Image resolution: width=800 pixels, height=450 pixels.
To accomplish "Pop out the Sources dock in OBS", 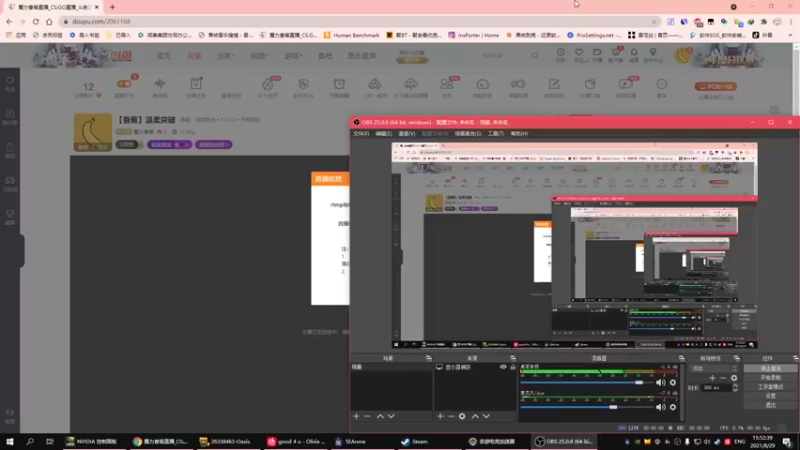I will tap(513, 358).
